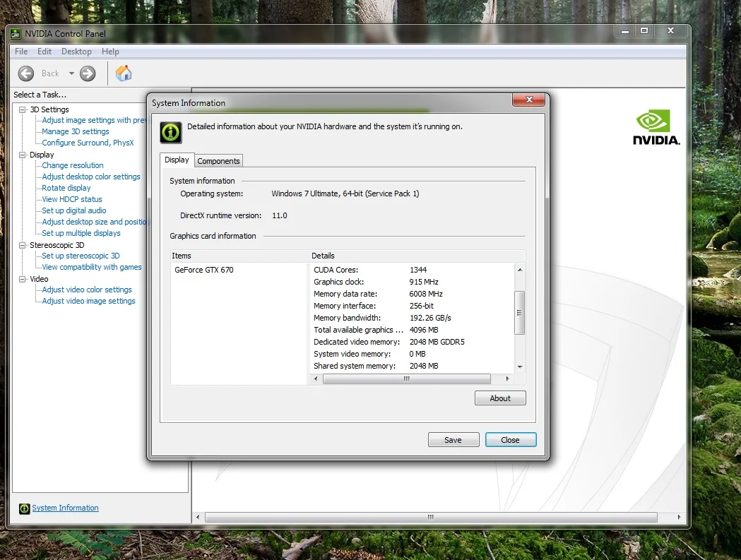Collapse the 3D Settings tree node
This screenshot has width=741, height=560.
(23, 109)
